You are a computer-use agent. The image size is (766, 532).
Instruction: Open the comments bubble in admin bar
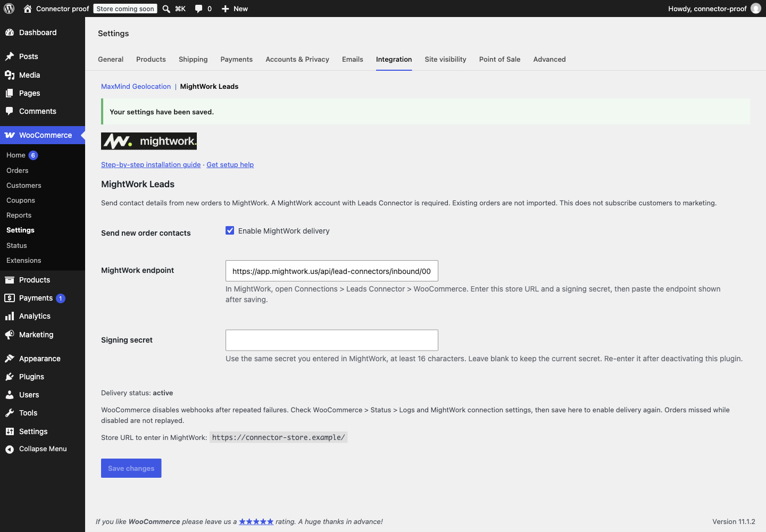[x=199, y=9]
